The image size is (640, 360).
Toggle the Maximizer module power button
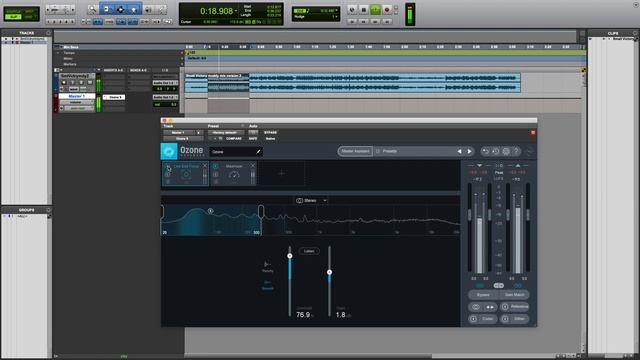216,167
